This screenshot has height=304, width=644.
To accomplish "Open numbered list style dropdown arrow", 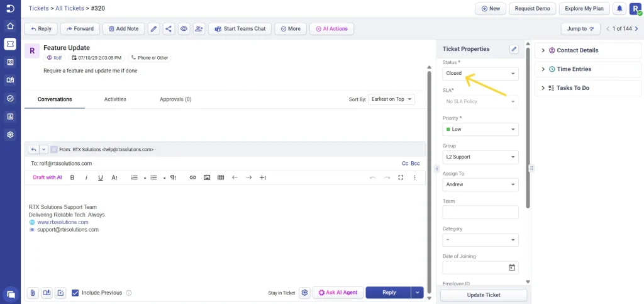I will tap(145, 178).
